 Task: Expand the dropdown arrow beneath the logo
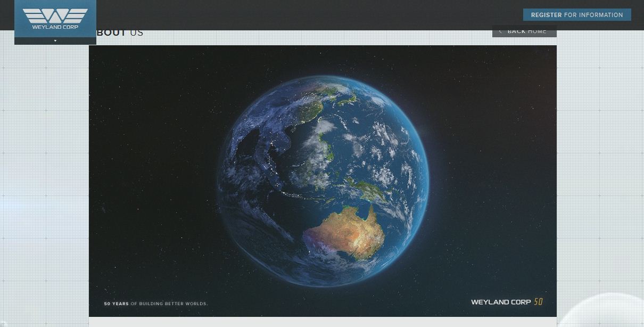pos(55,41)
